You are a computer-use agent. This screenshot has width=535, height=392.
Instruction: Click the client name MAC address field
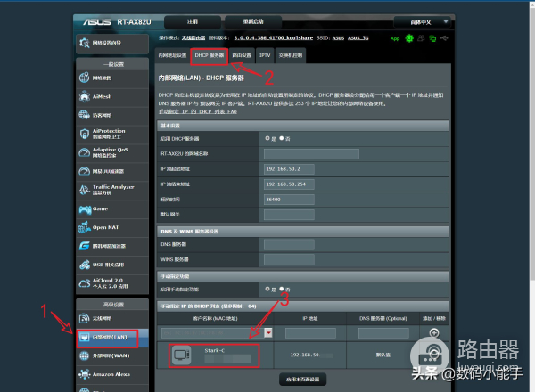coord(213,332)
